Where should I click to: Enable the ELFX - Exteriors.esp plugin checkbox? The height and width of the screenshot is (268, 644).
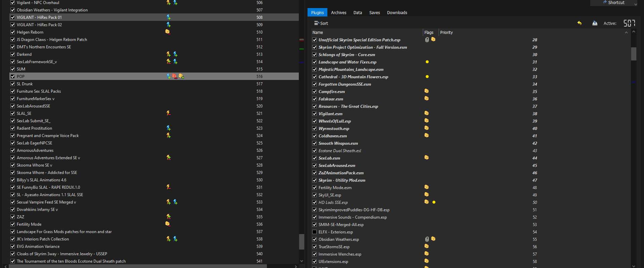[x=315, y=232]
